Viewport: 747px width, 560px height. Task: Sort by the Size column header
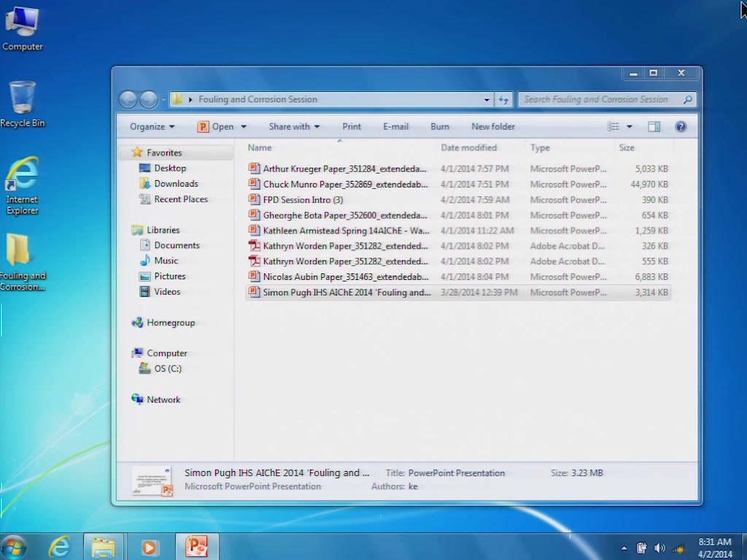tap(643, 147)
